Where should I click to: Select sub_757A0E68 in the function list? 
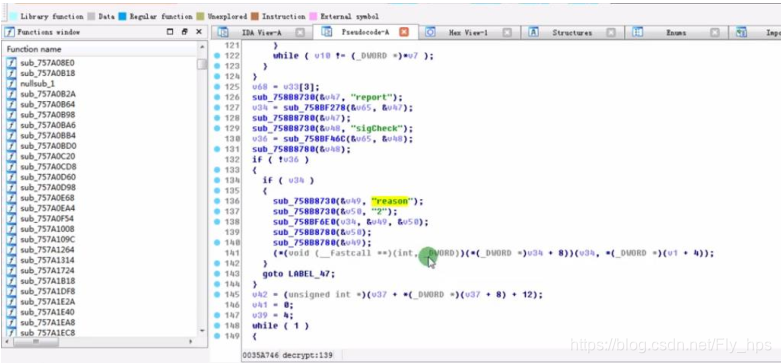click(x=48, y=198)
